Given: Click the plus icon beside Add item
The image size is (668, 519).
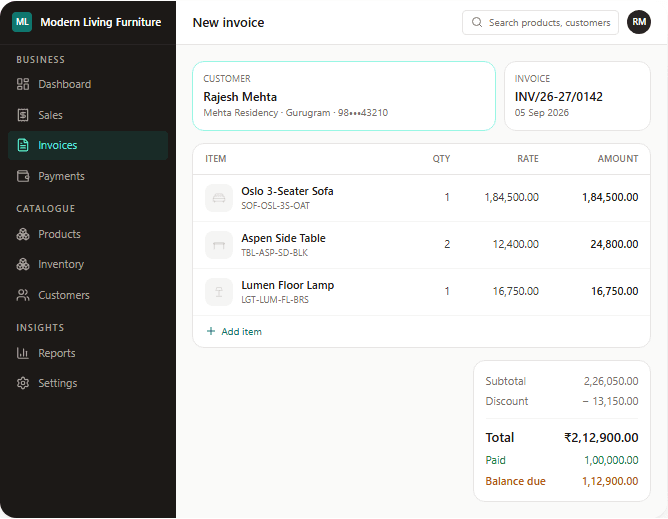Looking at the screenshot, I should (x=210, y=331).
